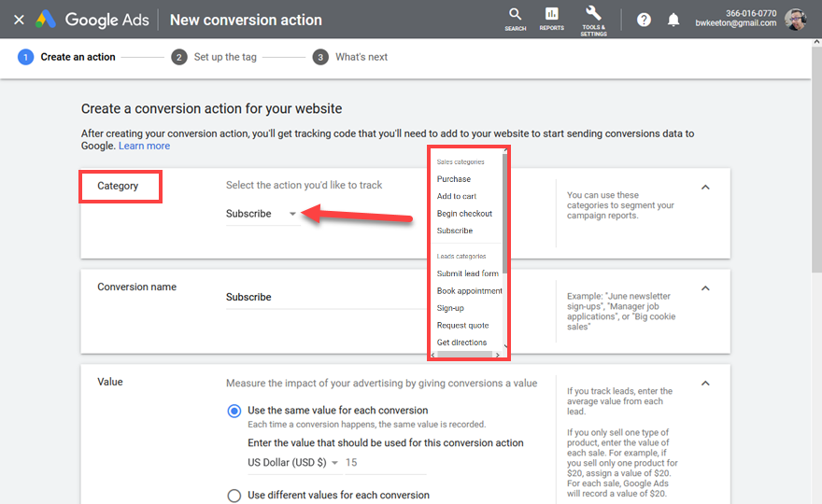This screenshot has width=822, height=504.
Task: Choose Book appointment from the list
Action: point(469,291)
